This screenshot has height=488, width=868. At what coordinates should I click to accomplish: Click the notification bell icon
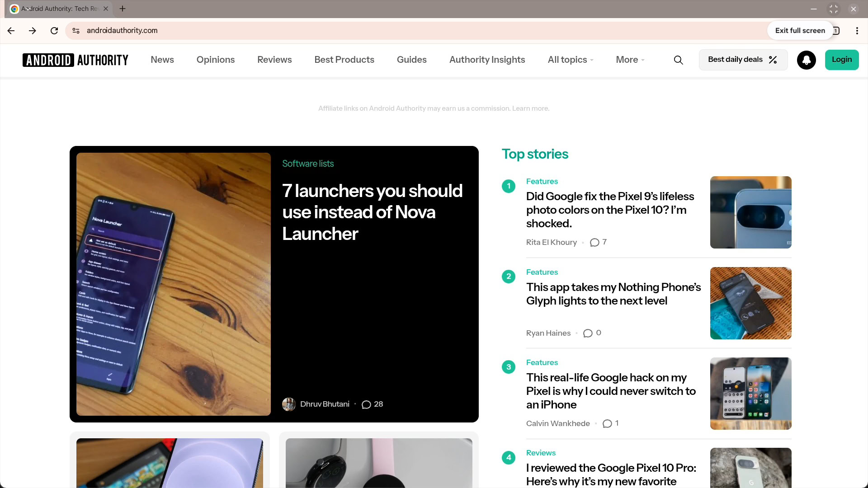pyautogui.click(x=806, y=60)
